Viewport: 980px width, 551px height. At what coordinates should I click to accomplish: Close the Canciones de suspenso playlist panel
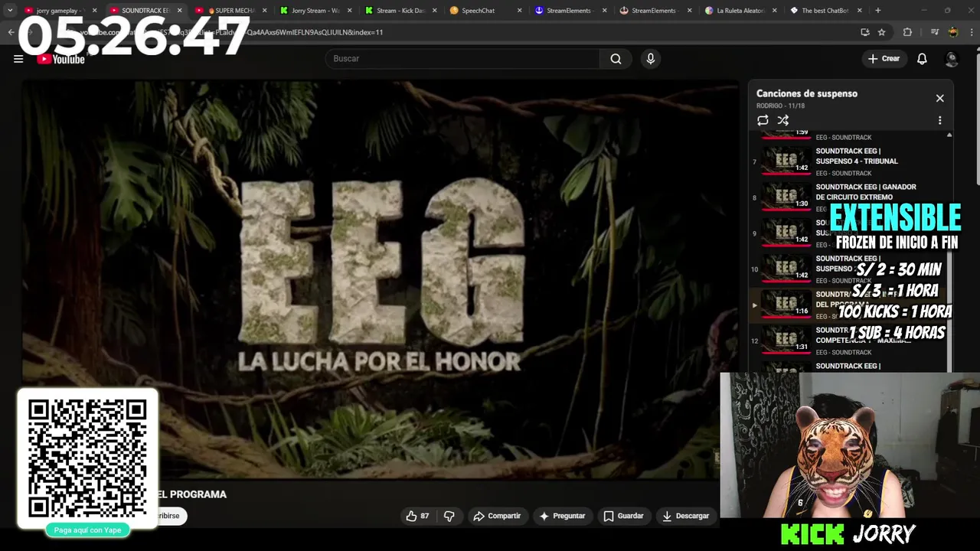coord(939,98)
